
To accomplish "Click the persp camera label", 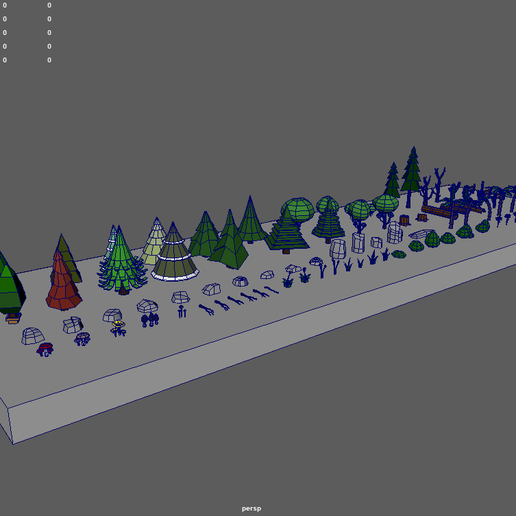I will click(251, 509).
